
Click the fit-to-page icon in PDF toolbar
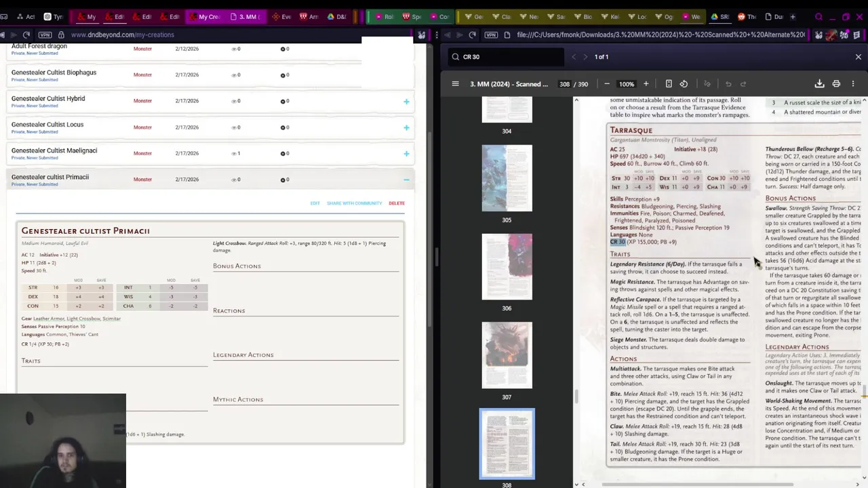point(669,84)
